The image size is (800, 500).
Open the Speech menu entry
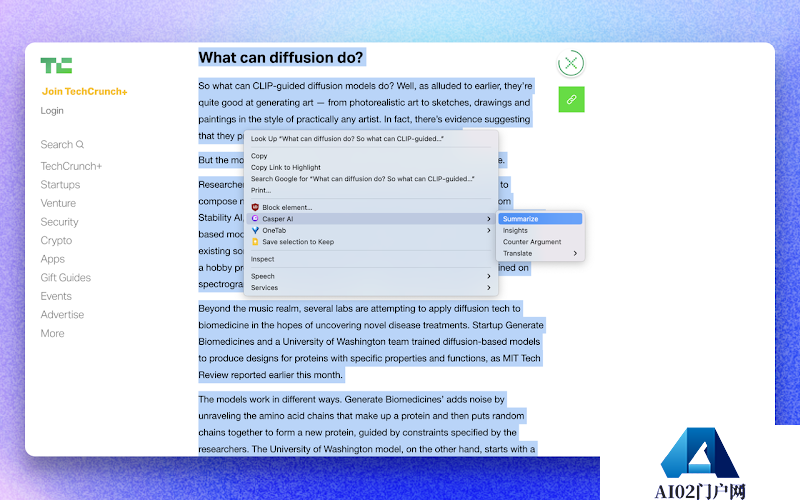point(371,276)
